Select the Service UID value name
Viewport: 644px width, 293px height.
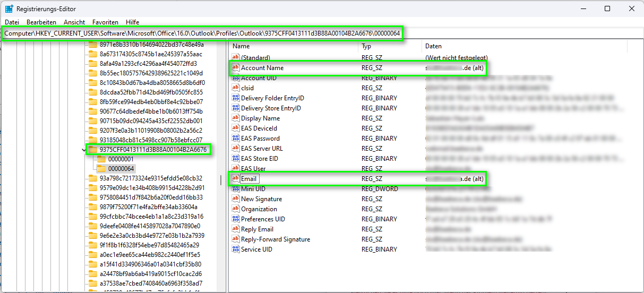point(256,249)
